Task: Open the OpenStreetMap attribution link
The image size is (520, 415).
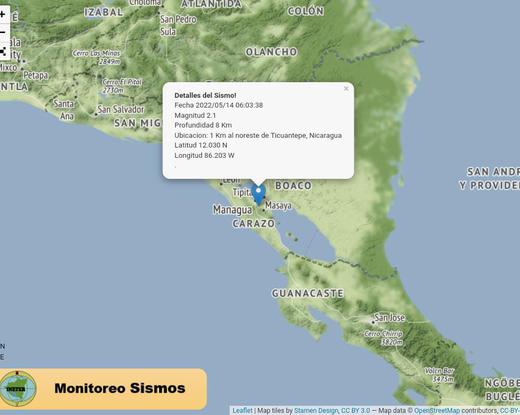Action: point(437,411)
